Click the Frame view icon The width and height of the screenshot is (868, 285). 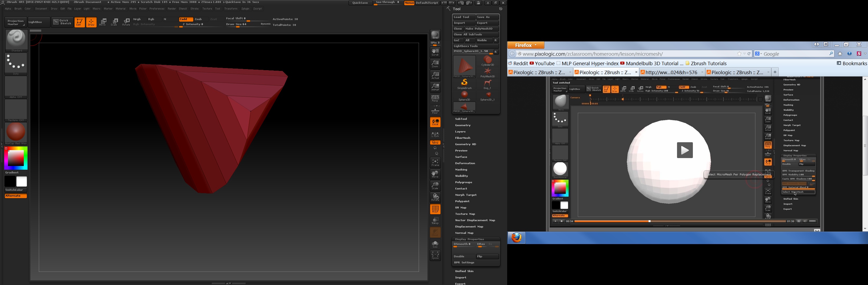click(x=435, y=163)
